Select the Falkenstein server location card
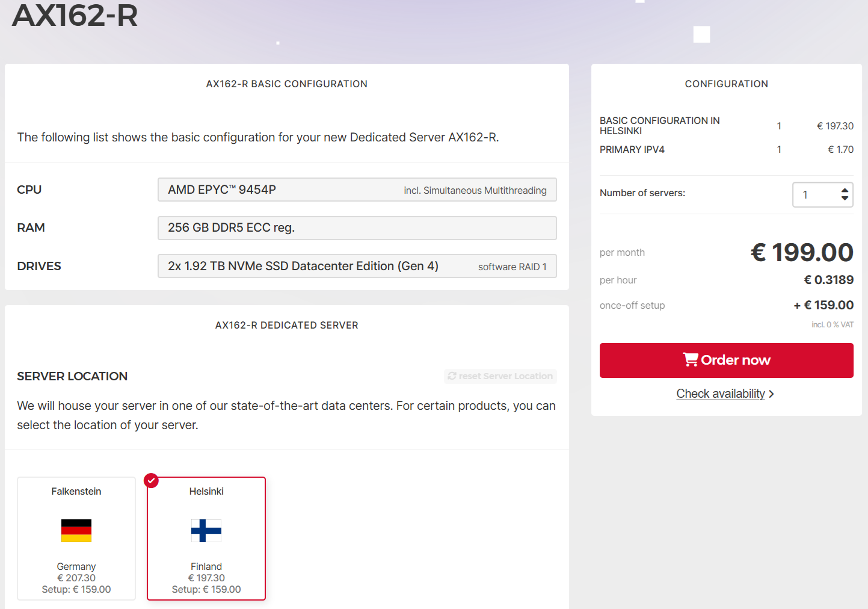Image resolution: width=868 pixels, height=609 pixels. point(76,539)
